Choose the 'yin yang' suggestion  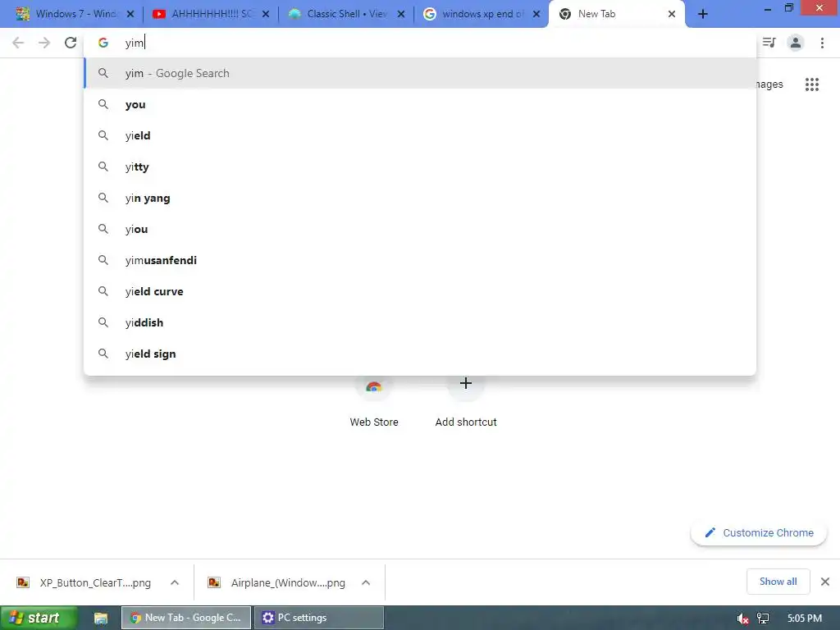tap(420, 198)
